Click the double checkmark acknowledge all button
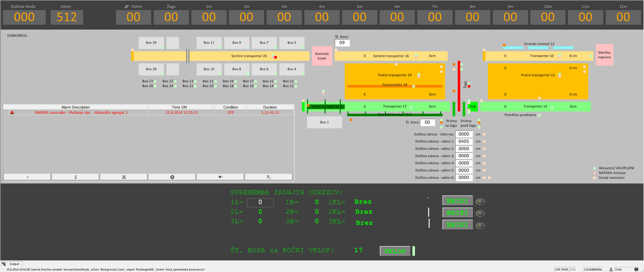The height and width of the screenshot is (272, 644). [x=75, y=177]
